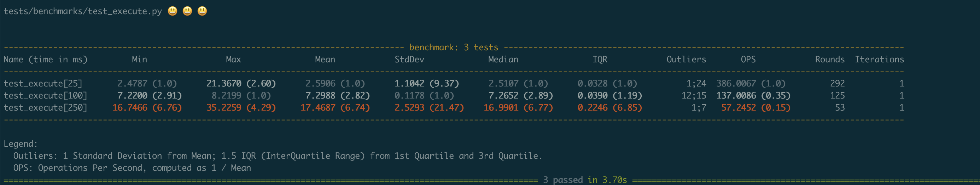Click StdDev value 2.5293 (21.47)
This screenshot has width=980, height=185.
point(429,108)
